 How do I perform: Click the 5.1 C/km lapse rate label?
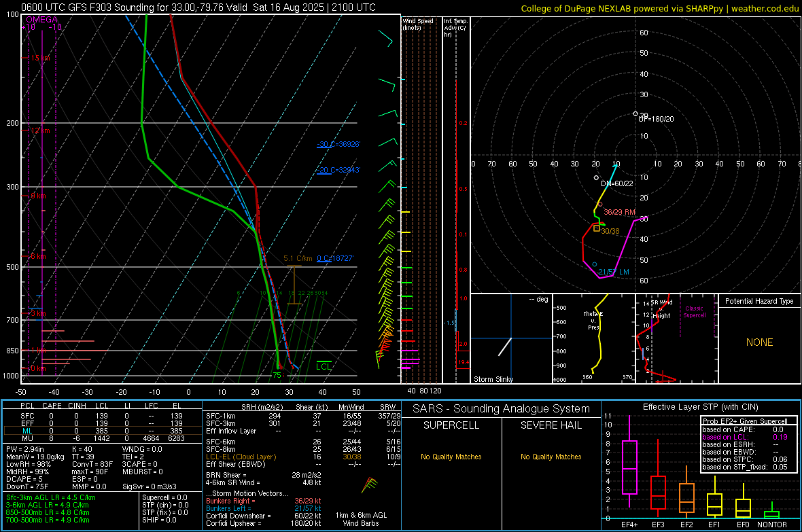tap(298, 258)
